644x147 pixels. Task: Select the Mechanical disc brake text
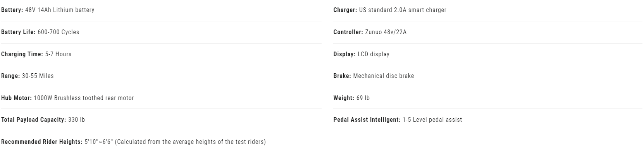[384, 76]
